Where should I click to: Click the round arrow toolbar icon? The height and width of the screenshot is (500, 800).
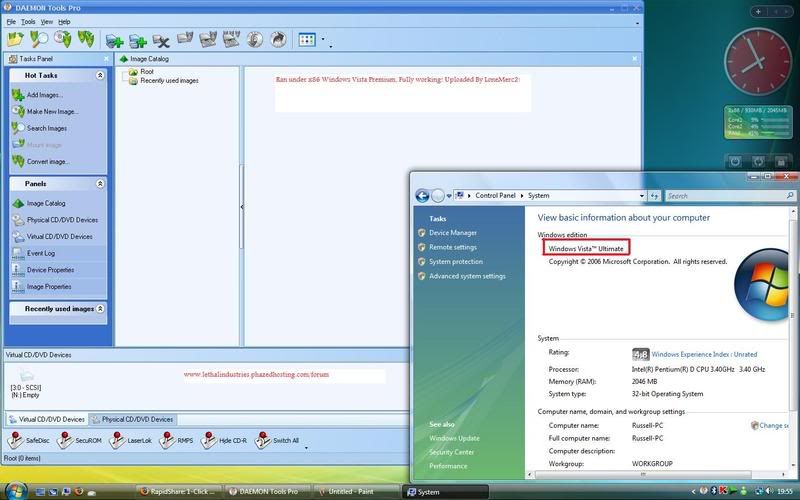pos(278,39)
